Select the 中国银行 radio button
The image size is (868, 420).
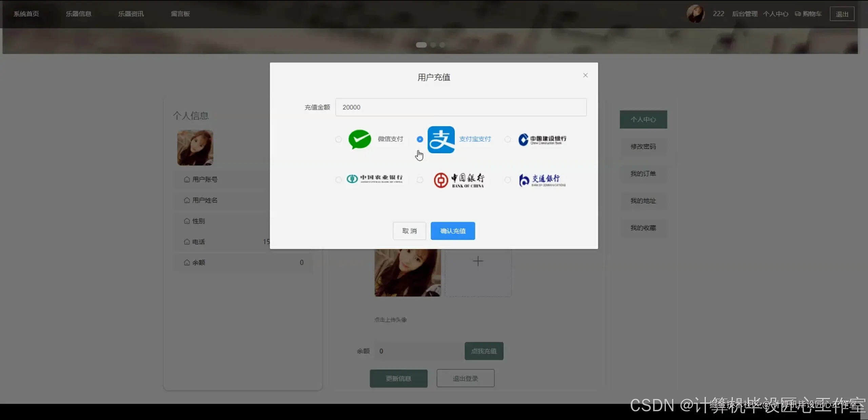click(x=420, y=180)
